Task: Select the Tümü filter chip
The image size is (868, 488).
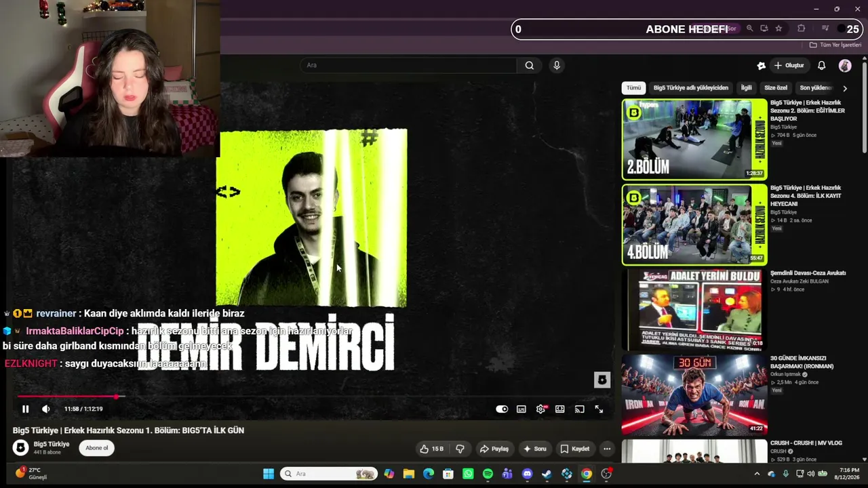Action: [x=633, y=88]
